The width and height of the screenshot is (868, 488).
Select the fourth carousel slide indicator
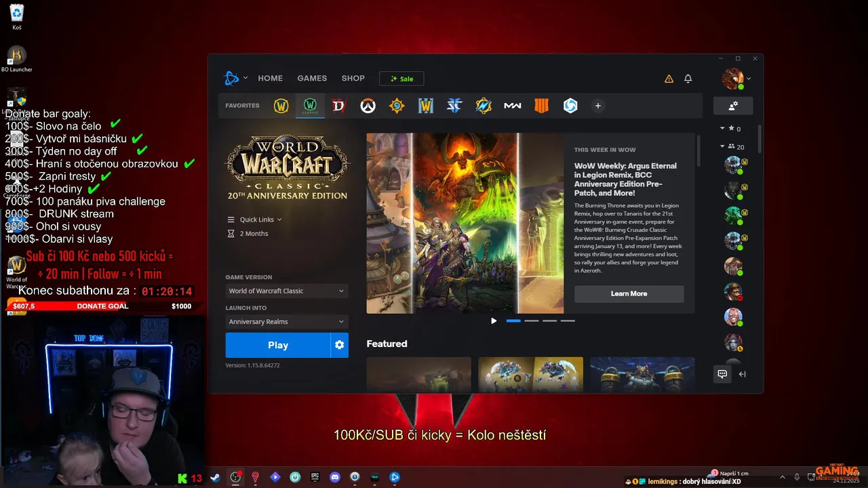point(568,321)
